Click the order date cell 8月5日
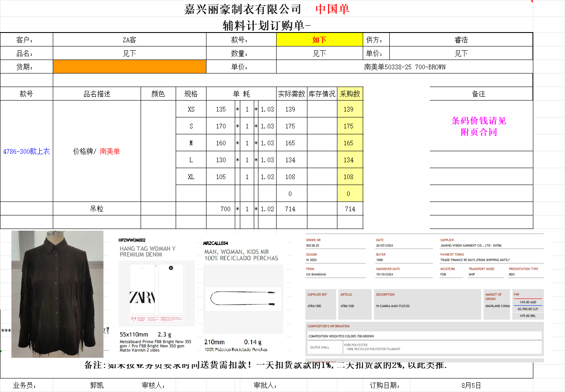The height and width of the screenshot is (392, 565). point(471,385)
